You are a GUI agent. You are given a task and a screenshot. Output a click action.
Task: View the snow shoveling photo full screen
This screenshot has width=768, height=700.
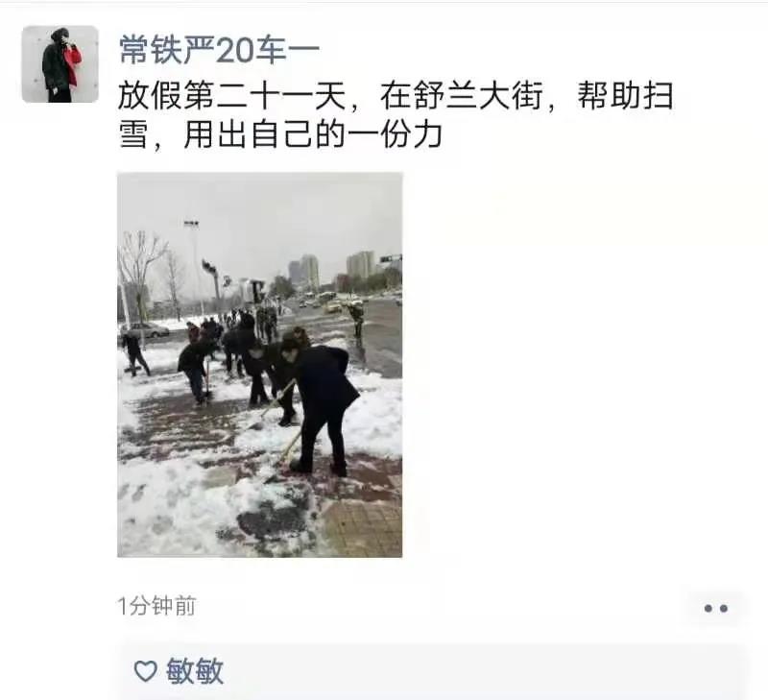pyautogui.click(x=259, y=365)
